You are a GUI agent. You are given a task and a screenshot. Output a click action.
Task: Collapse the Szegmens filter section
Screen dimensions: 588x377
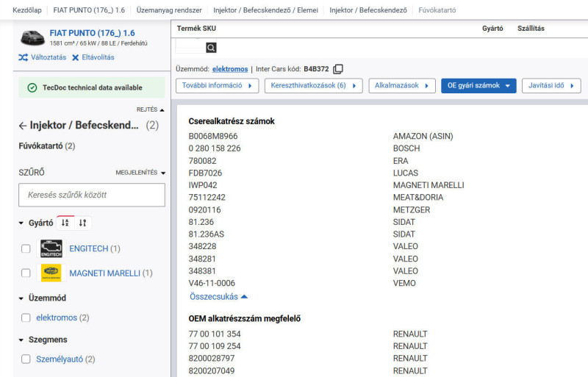click(x=21, y=340)
